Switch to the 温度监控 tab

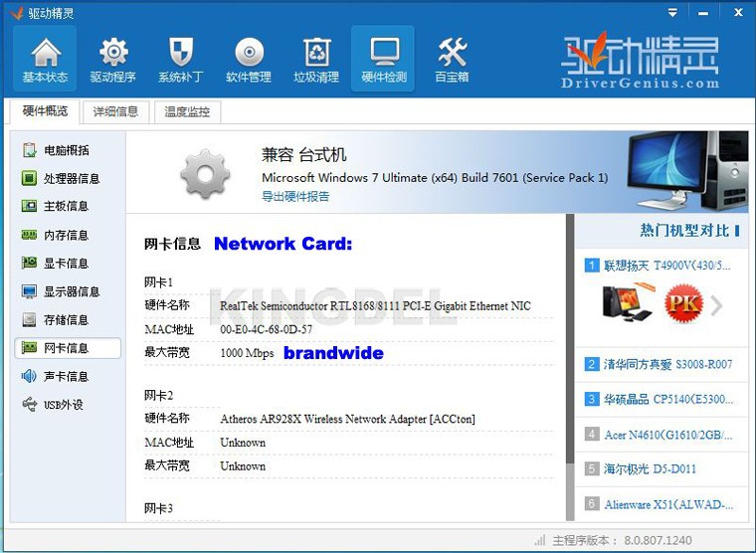(x=187, y=111)
